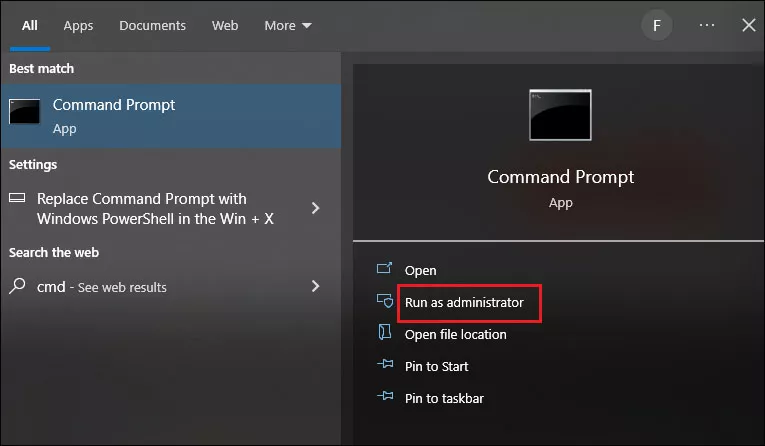
Task: Choose Open file location
Action: [456, 334]
